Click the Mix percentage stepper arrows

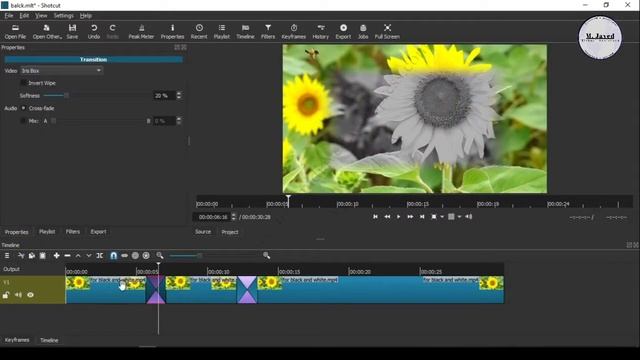pyautogui.click(x=178, y=121)
